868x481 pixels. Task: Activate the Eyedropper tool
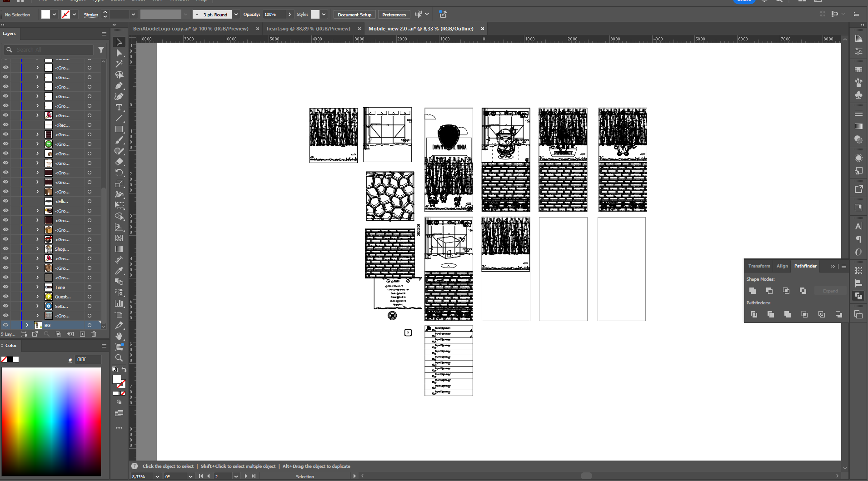119,271
